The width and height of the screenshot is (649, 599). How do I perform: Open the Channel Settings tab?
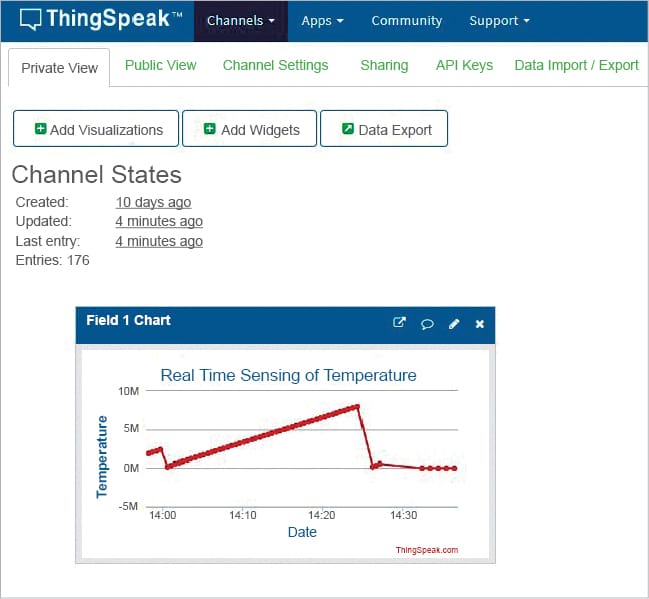point(275,65)
